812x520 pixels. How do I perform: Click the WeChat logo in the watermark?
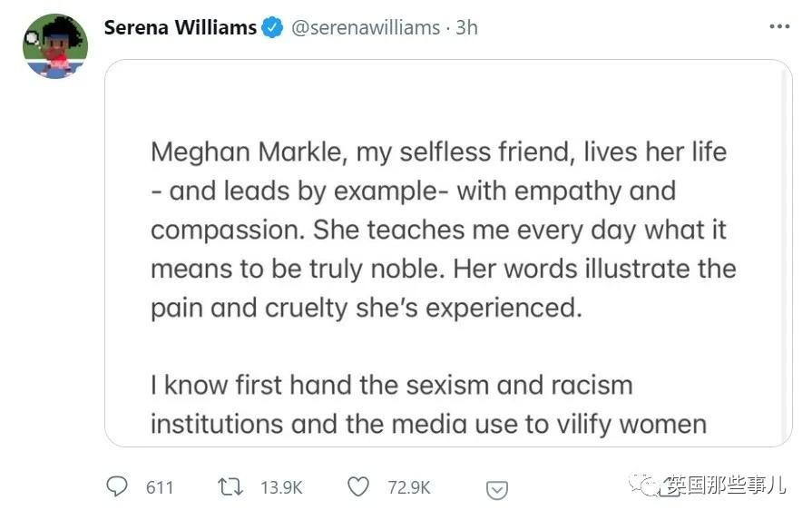tap(642, 485)
